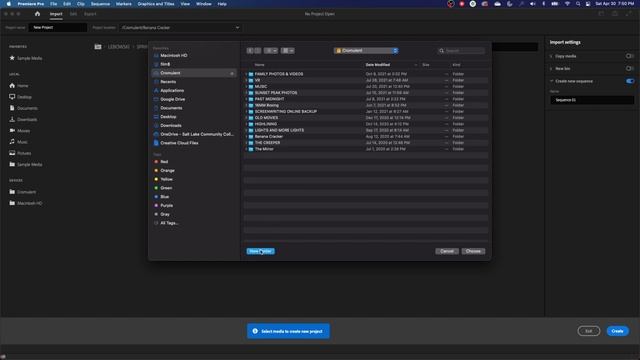Eject the Cromulent drive in dialog sidebar
The image size is (640, 360).
[232, 73]
